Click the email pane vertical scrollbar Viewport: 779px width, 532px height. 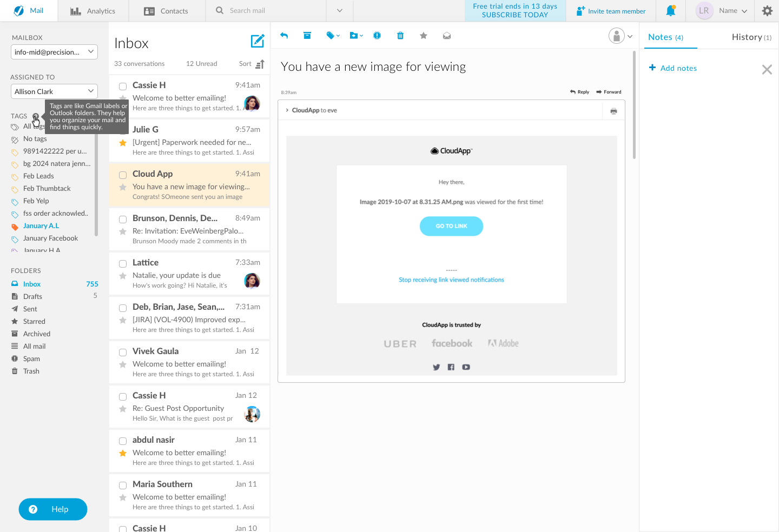tap(634, 105)
